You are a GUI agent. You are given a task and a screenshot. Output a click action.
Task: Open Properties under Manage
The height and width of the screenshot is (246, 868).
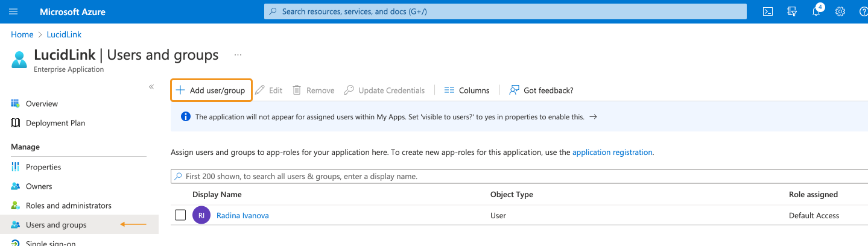pyautogui.click(x=43, y=167)
